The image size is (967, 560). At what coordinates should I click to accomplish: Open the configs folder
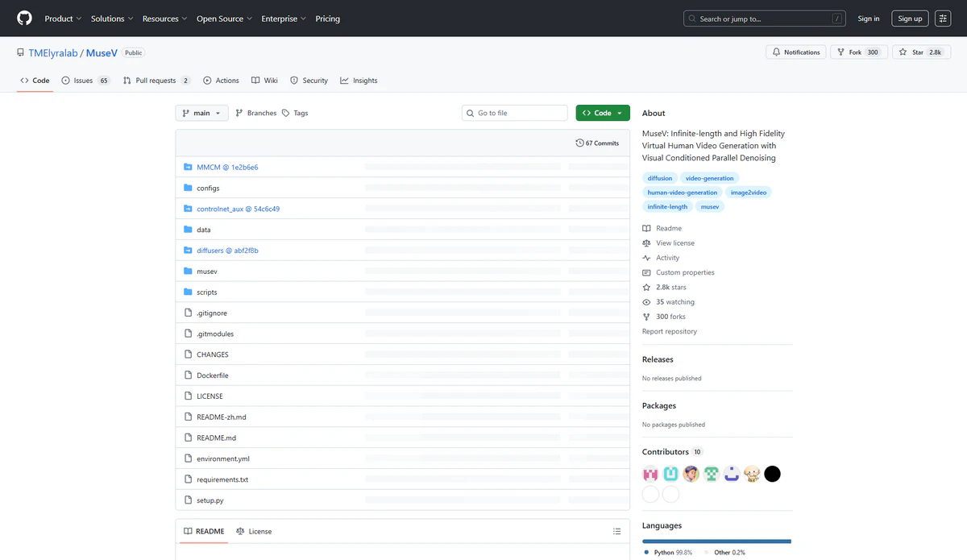coord(208,189)
